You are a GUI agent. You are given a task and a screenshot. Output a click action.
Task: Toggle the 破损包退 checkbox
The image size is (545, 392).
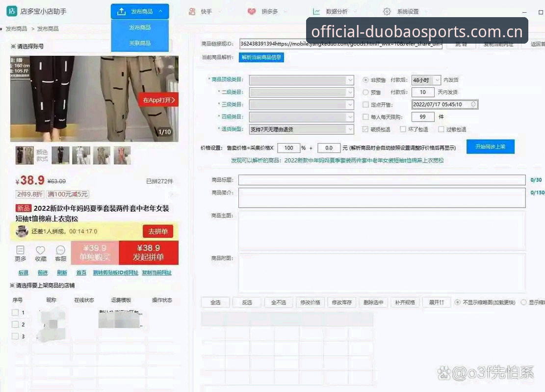coord(365,129)
